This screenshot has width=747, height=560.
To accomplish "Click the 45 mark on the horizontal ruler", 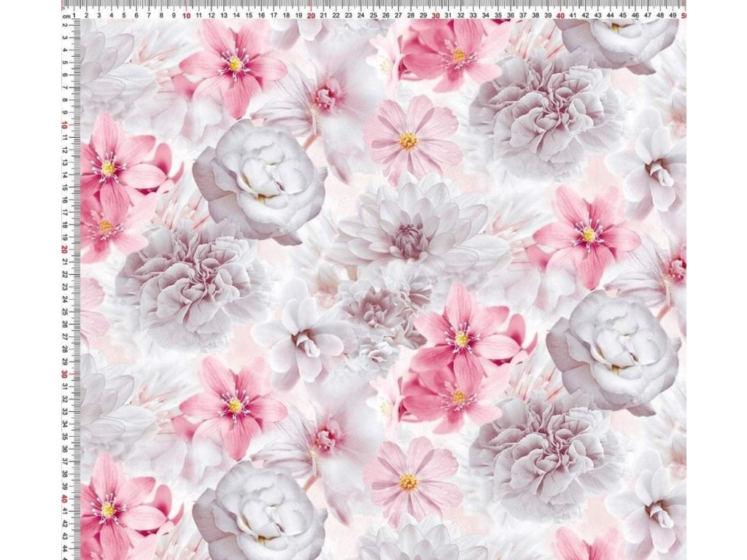I will [x=623, y=15].
